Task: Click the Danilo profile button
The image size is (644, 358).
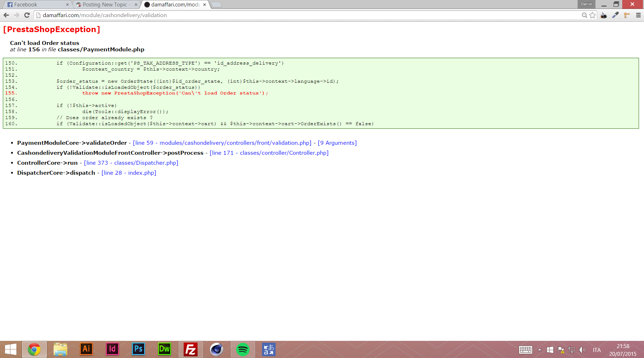Action: pyautogui.click(x=586, y=4)
